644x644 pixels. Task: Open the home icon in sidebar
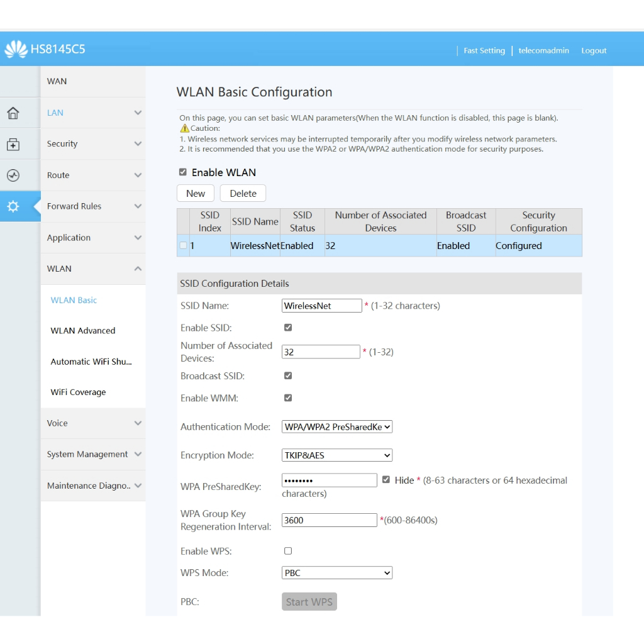click(13, 113)
